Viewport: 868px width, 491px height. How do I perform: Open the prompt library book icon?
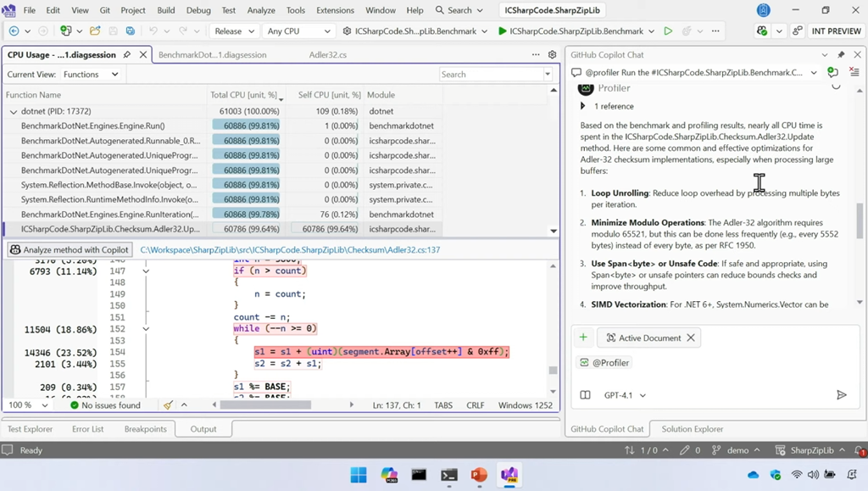tap(585, 395)
